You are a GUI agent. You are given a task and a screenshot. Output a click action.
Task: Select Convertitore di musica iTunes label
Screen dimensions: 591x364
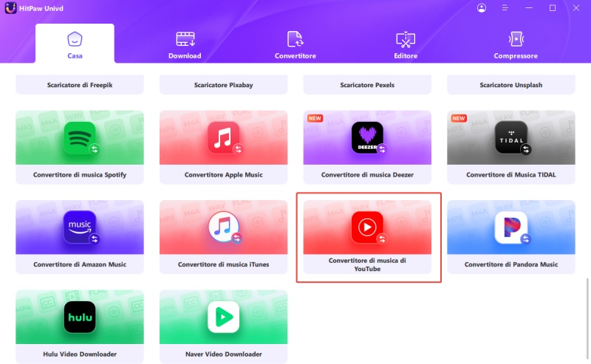[x=224, y=264]
